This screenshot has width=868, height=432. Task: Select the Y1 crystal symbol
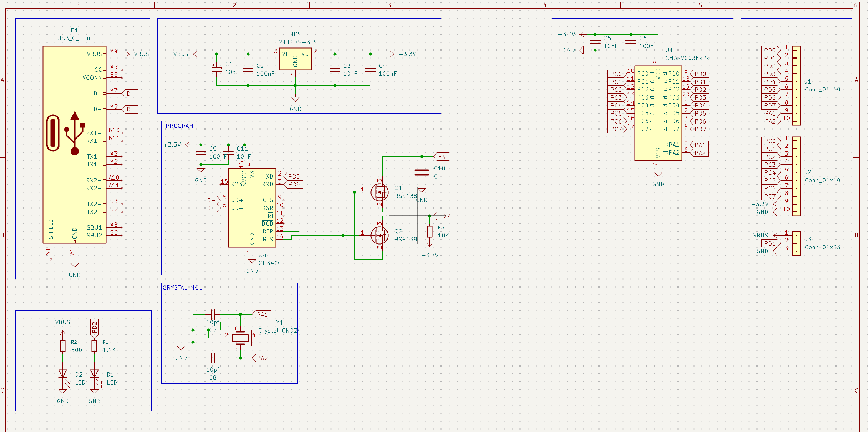pos(240,338)
